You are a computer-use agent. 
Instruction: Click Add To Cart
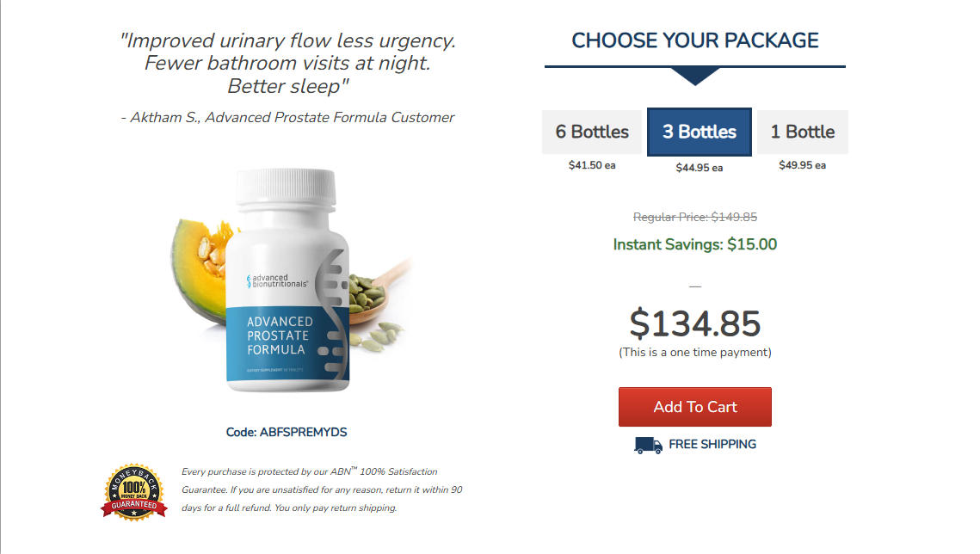(694, 406)
